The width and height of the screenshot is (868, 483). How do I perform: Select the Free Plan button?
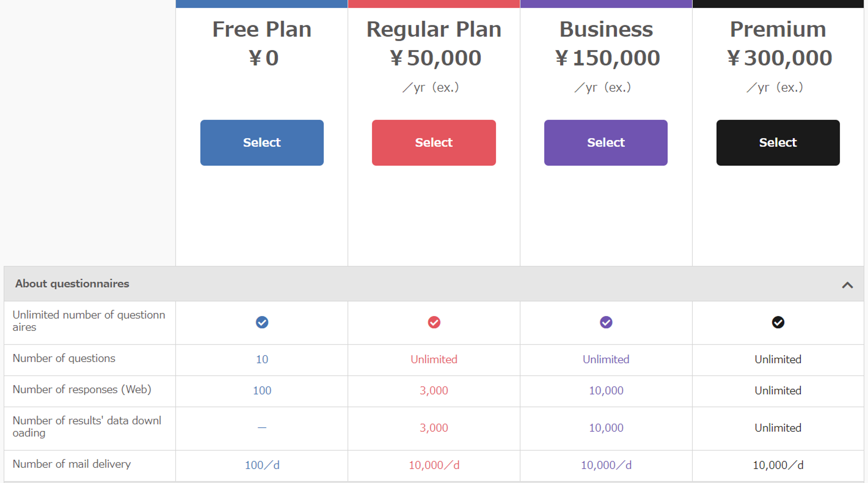tap(262, 143)
